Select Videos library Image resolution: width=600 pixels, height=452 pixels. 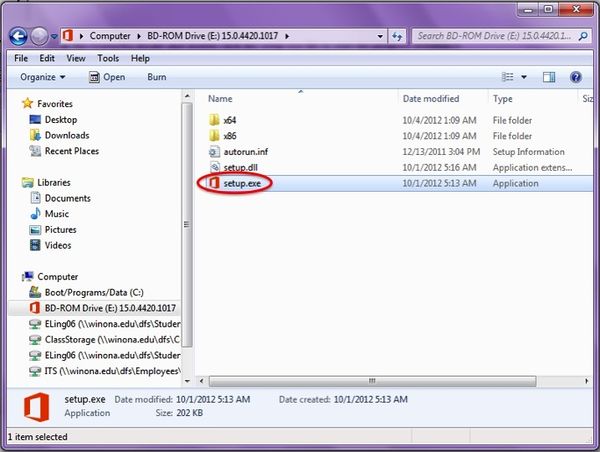58,245
